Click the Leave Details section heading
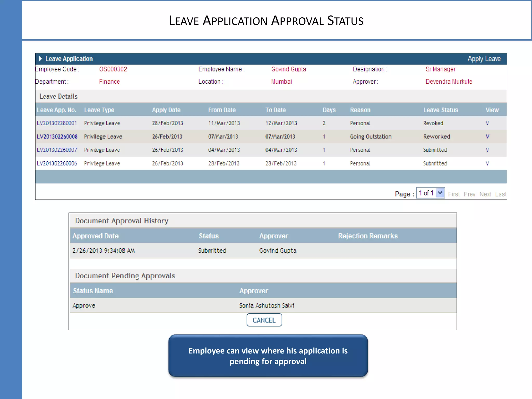The image size is (532, 399). pos(58,96)
